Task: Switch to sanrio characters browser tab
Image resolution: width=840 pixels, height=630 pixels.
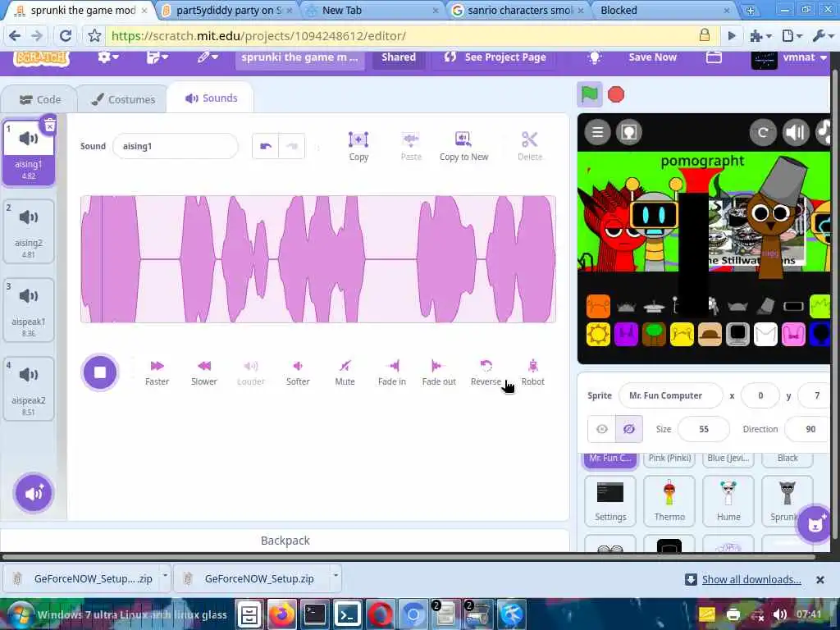Action: click(518, 10)
